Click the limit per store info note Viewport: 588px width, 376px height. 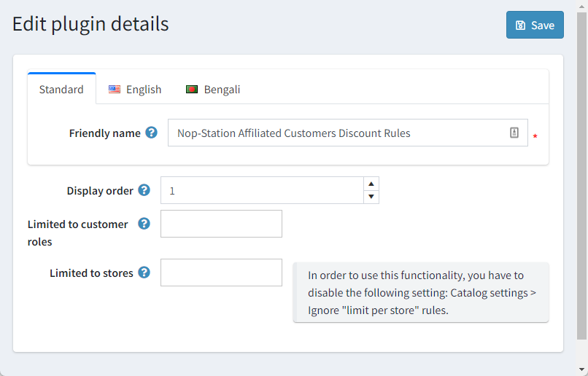(x=421, y=292)
